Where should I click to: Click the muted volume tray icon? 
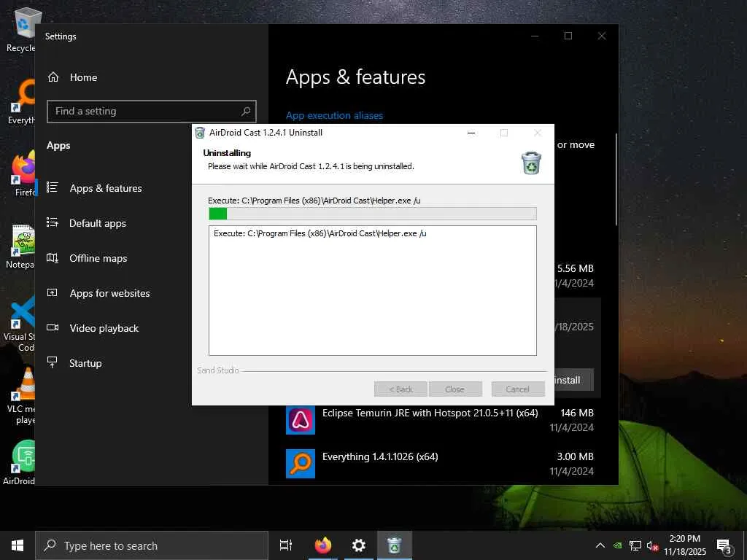coord(652,545)
